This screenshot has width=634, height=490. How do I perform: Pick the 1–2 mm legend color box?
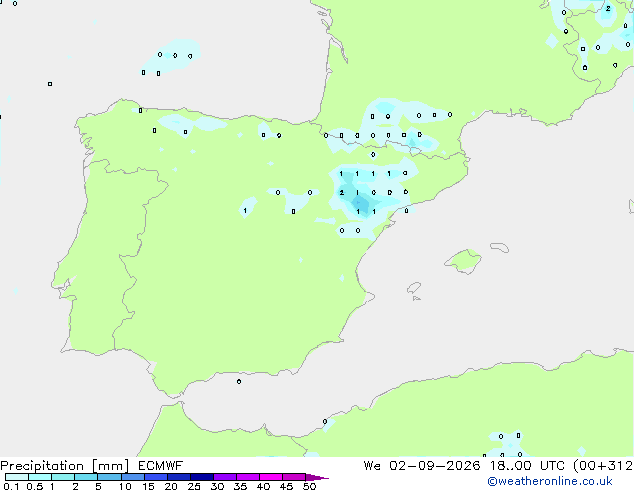[x=63, y=477]
